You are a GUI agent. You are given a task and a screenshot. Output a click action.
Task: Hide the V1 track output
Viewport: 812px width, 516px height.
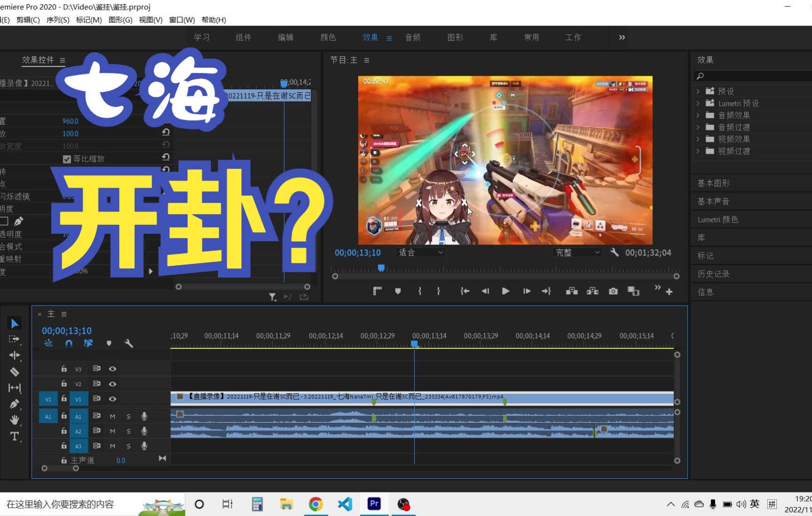pyautogui.click(x=113, y=399)
